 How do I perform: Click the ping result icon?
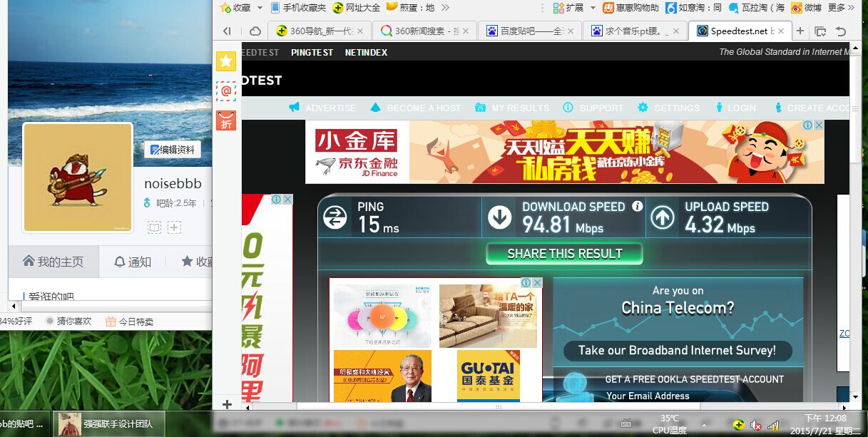(335, 217)
